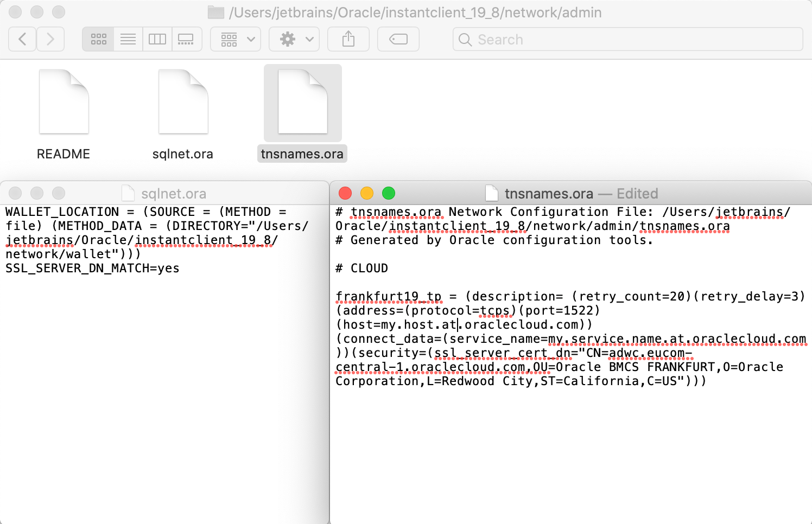Click the README file icon

pos(63,102)
